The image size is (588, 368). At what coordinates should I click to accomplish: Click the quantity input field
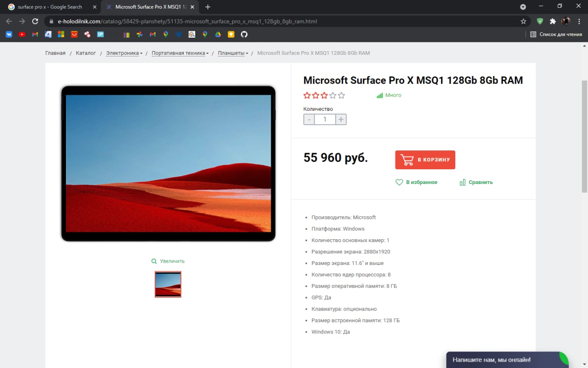tap(325, 120)
